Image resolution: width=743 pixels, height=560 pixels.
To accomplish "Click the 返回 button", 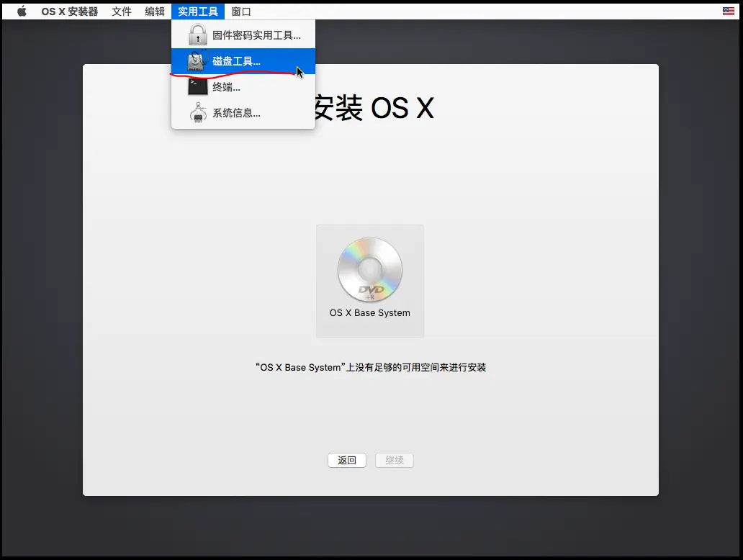I will click(x=347, y=460).
